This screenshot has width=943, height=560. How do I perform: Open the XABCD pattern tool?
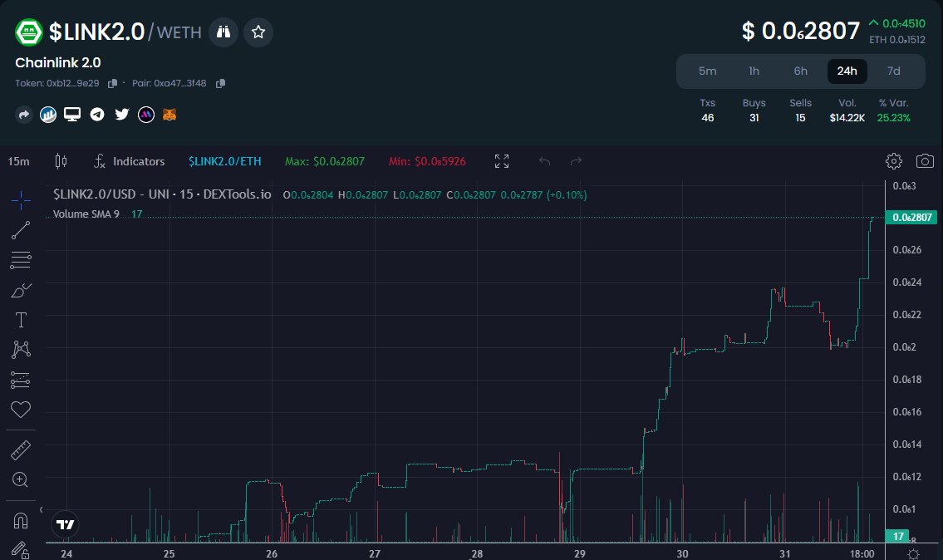[x=20, y=350]
